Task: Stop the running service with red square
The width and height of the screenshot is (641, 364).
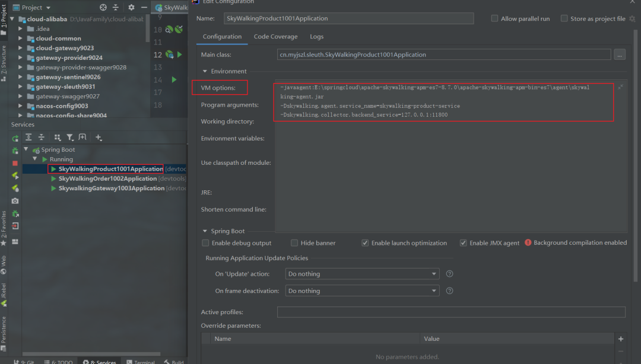Action: pos(15,164)
